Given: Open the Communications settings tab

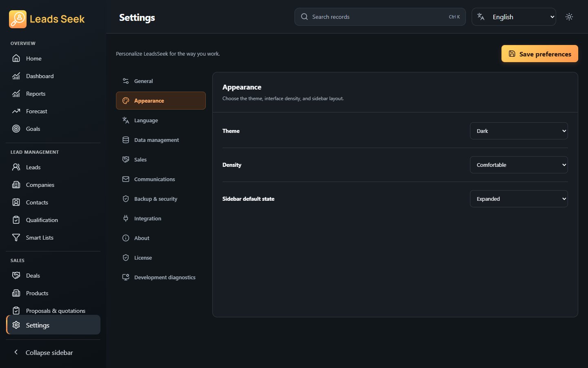Looking at the screenshot, I should 161,179.
